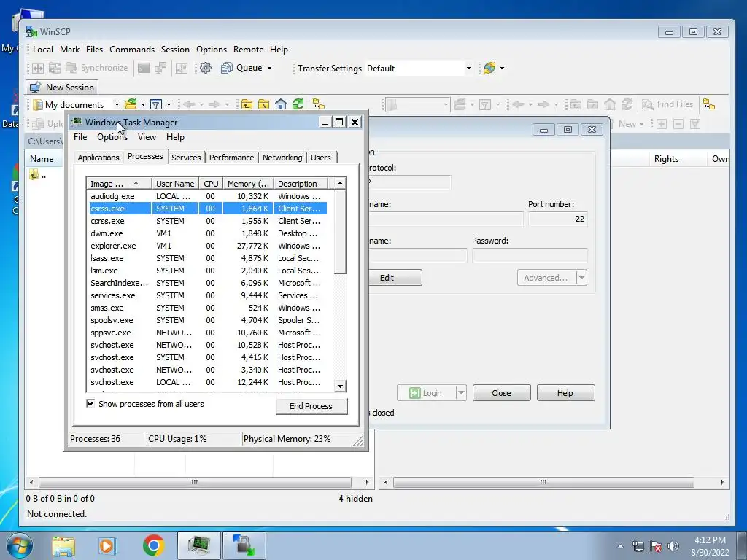Go to local root directory icon
This screenshot has width=747, height=560.
point(264,104)
